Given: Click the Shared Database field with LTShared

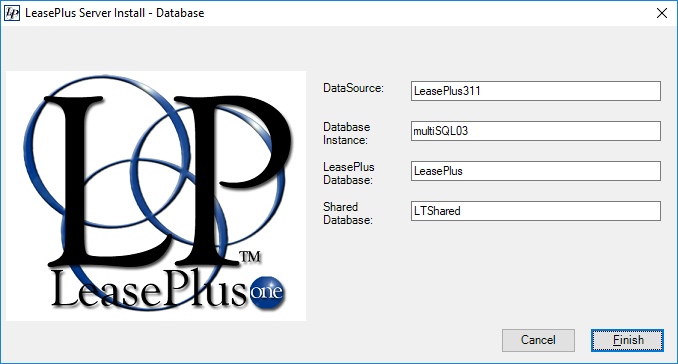Looking at the screenshot, I should click(x=536, y=211).
